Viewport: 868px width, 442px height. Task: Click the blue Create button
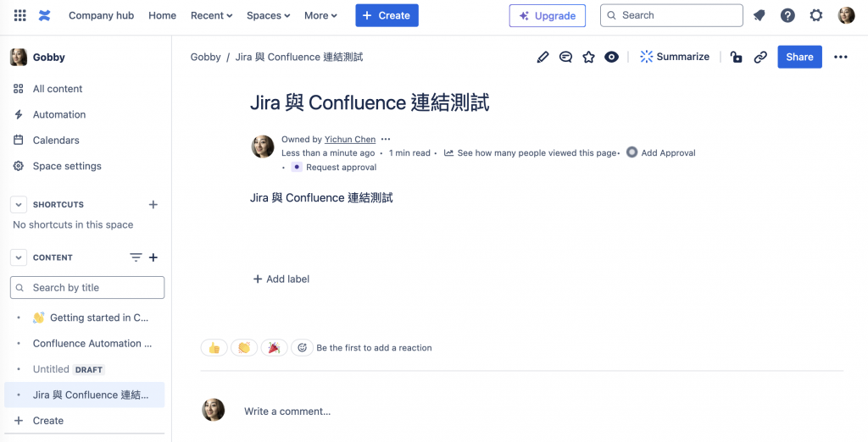(x=387, y=15)
